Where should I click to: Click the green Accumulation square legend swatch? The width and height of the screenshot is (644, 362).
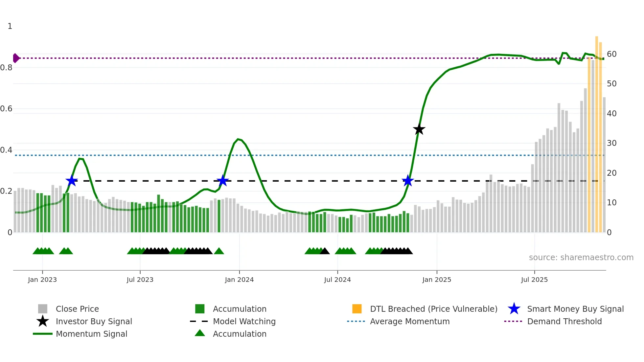[200, 309]
